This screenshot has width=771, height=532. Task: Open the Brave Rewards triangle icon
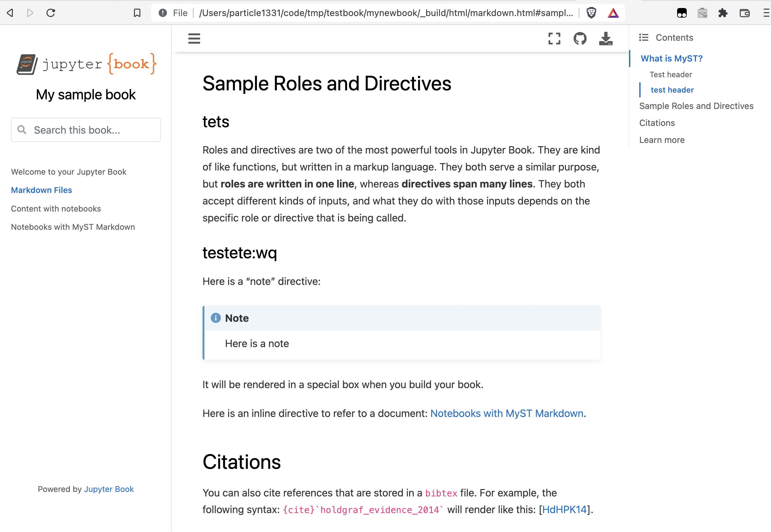pyautogui.click(x=613, y=13)
